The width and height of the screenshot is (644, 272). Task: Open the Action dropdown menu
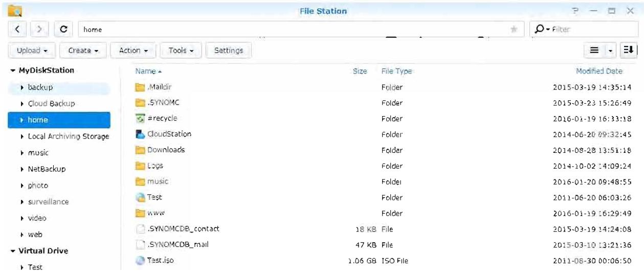coord(133,51)
